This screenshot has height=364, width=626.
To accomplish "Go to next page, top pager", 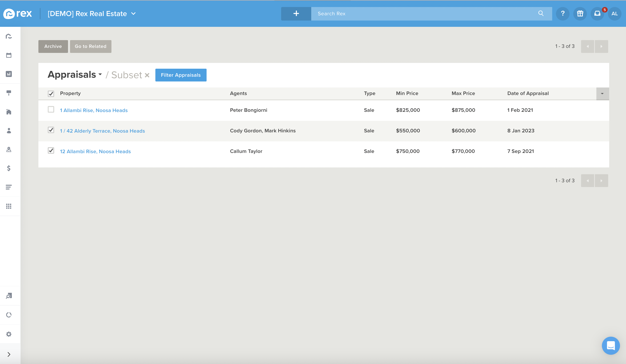I will (x=601, y=46).
